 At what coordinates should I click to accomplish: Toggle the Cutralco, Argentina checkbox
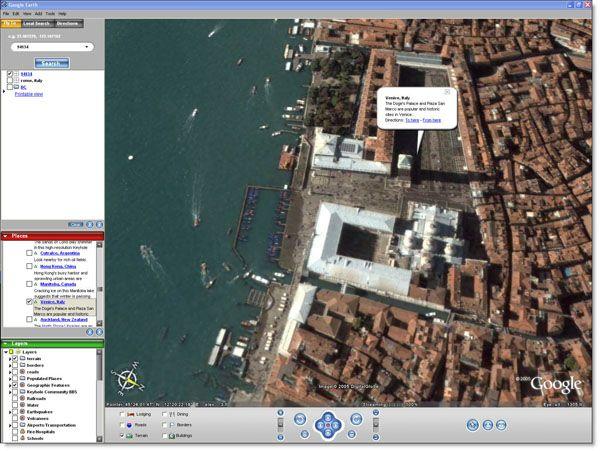(29, 253)
